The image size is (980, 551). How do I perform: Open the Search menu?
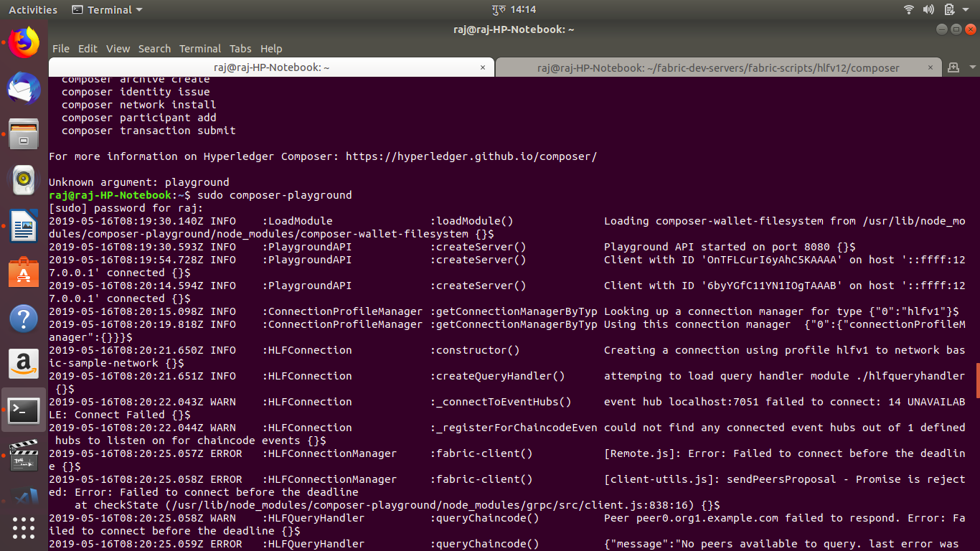coord(154,49)
